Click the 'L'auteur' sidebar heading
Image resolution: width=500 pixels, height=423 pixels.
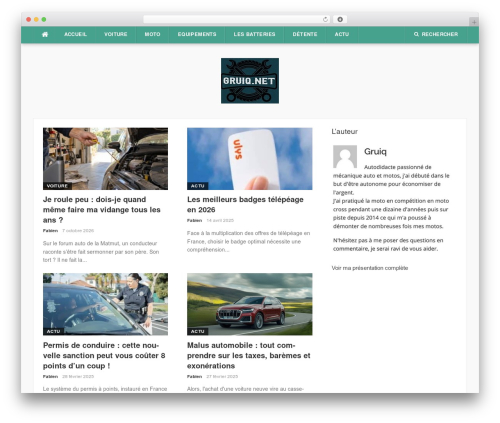(x=345, y=132)
